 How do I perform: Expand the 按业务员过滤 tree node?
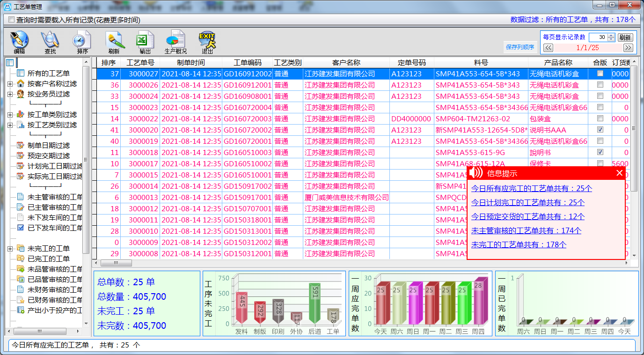coord(10,94)
